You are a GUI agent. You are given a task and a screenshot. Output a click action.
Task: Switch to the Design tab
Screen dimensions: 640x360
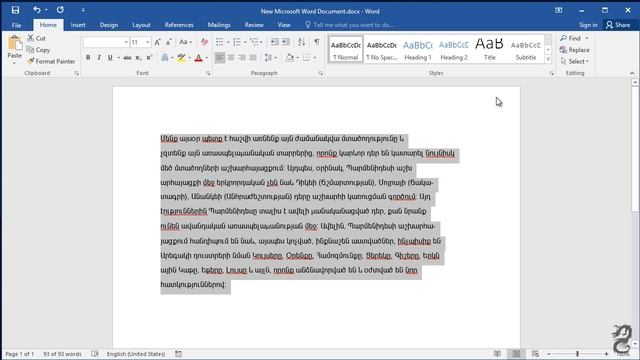(x=109, y=25)
